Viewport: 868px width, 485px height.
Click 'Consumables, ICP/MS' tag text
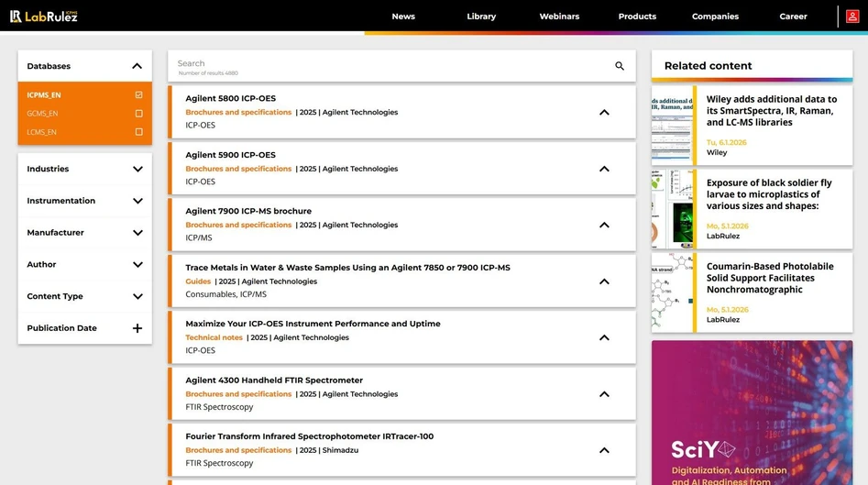click(x=225, y=294)
